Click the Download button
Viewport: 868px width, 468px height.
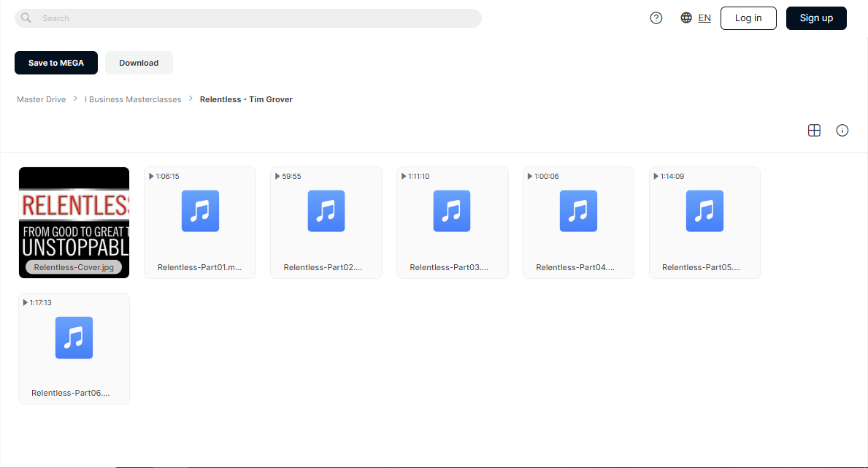pyautogui.click(x=139, y=63)
